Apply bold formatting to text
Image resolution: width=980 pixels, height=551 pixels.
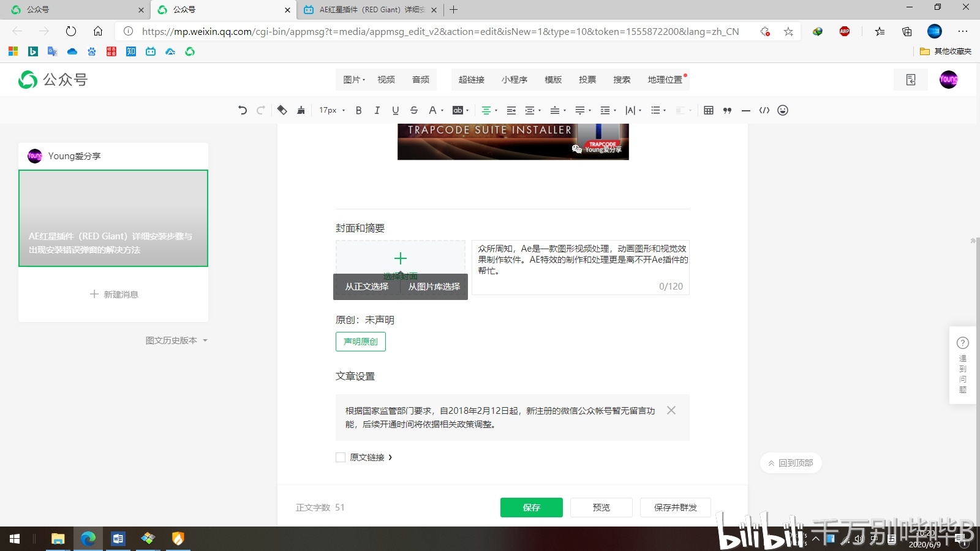(x=358, y=110)
